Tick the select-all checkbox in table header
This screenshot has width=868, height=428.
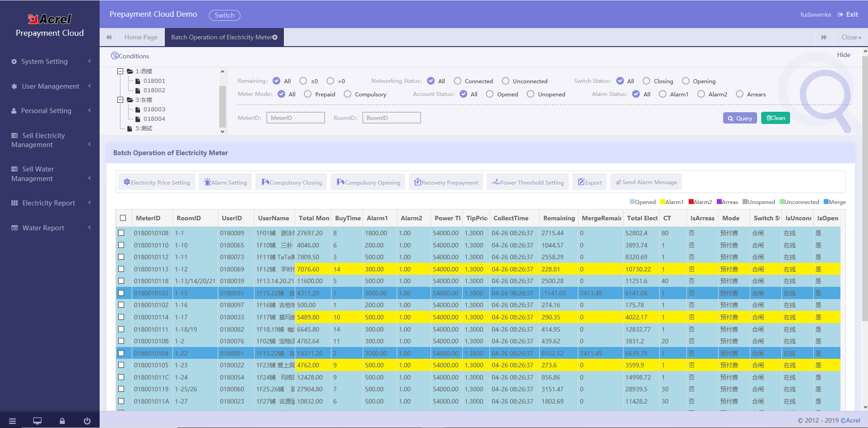click(123, 218)
